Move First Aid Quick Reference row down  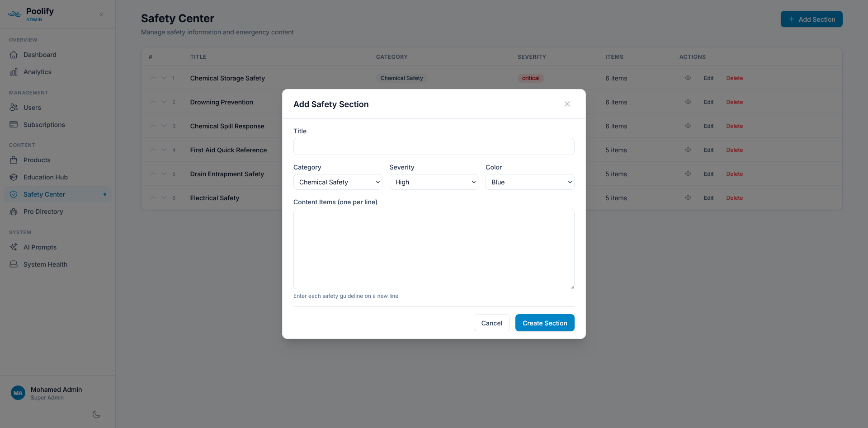164,150
